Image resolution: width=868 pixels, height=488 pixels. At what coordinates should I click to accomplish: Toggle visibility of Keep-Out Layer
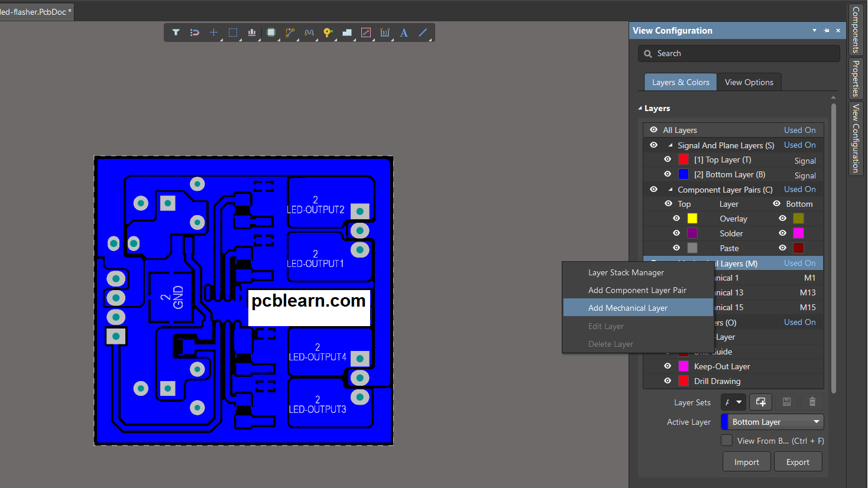click(x=668, y=366)
